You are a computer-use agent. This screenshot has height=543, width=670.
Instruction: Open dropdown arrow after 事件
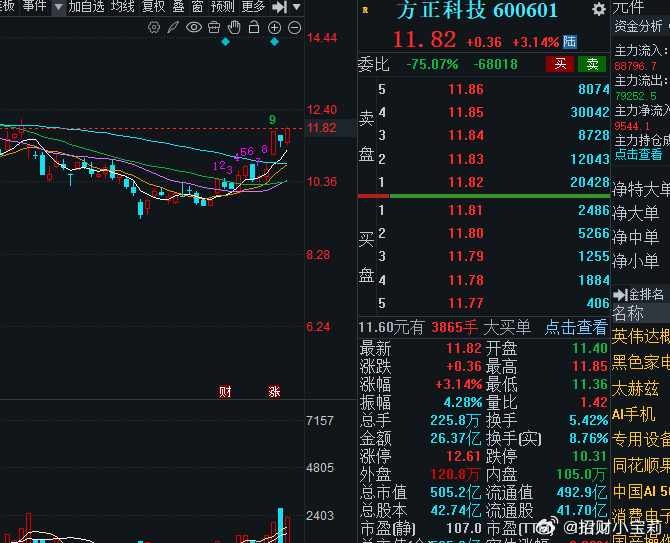pyautogui.click(x=59, y=7)
